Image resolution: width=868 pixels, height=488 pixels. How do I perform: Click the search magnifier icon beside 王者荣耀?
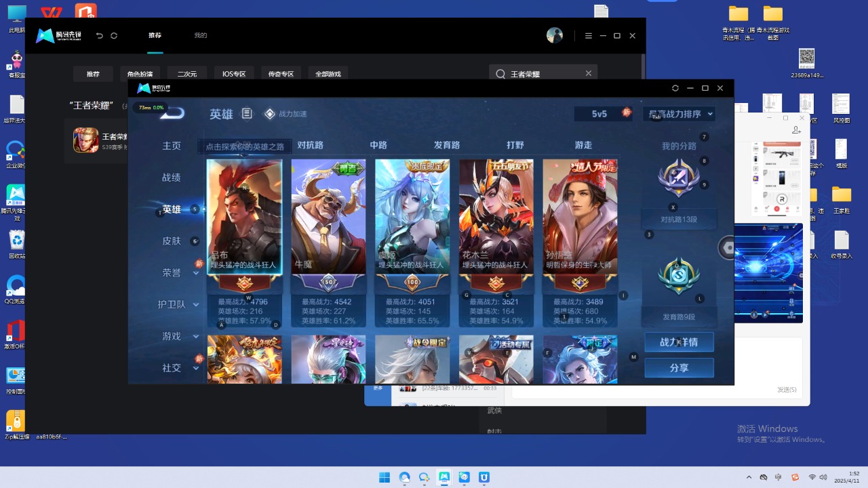coord(501,74)
